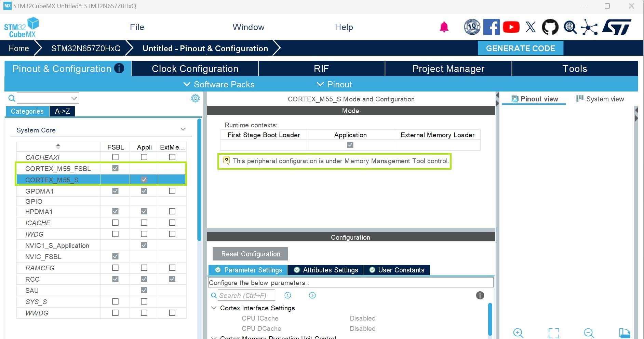
Task: Focus the parameter Search (Ctrl+F) field
Action: (246, 295)
